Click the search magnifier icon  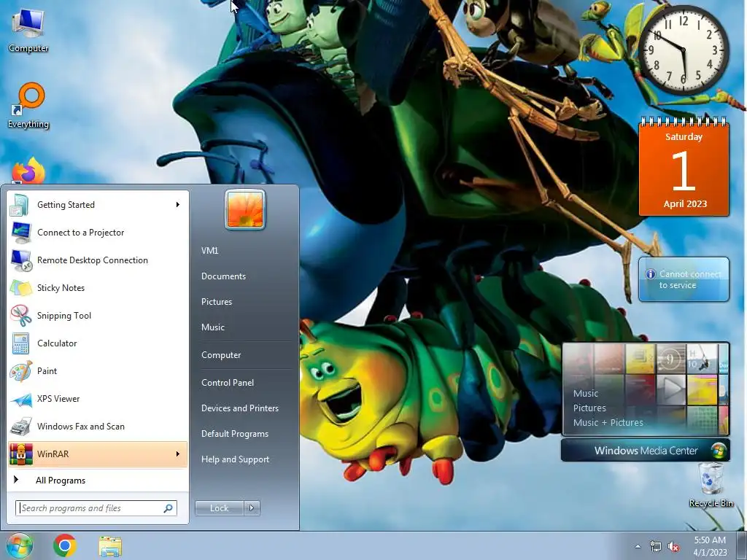pyautogui.click(x=169, y=508)
